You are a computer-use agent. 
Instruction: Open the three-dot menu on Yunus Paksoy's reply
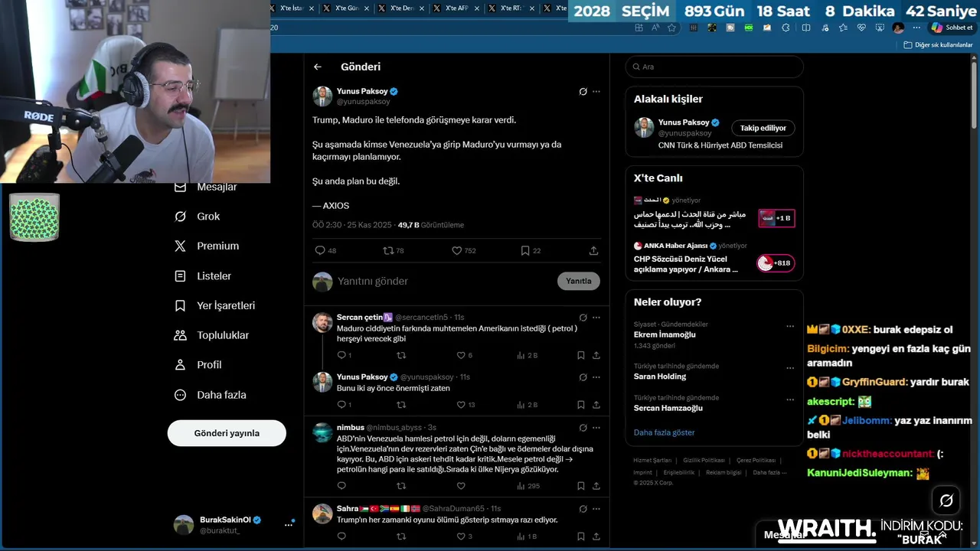[596, 377]
